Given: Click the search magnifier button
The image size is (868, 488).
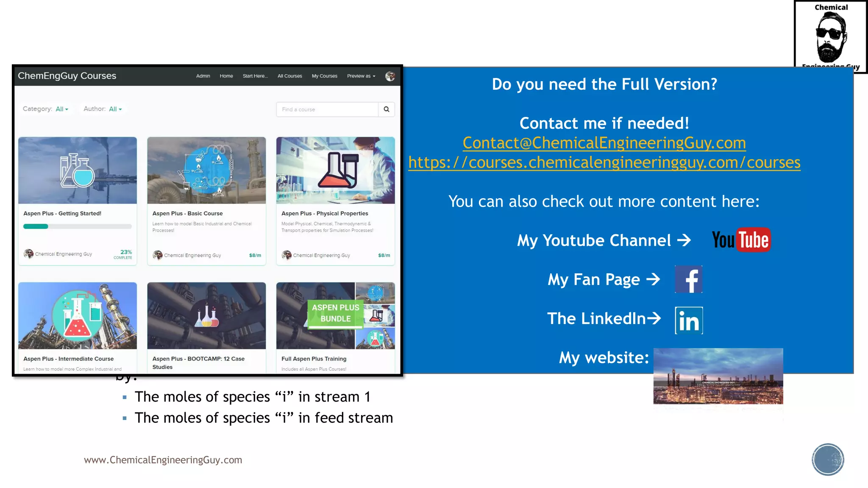Looking at the screenshot, I should (387, 109).
